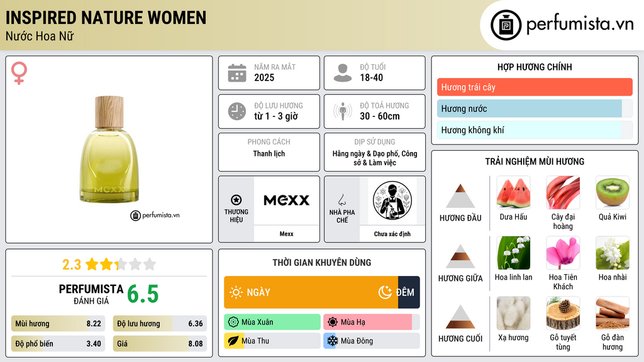This screenshot has width=644, height=362.
Task: Click the Hương trái cây accord bar
Action: tap(535, 87)
